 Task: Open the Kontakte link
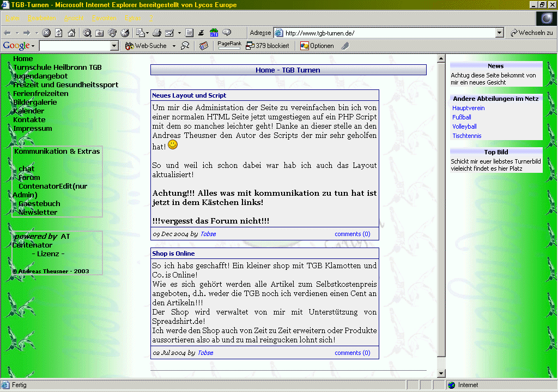tap(29, 119)
